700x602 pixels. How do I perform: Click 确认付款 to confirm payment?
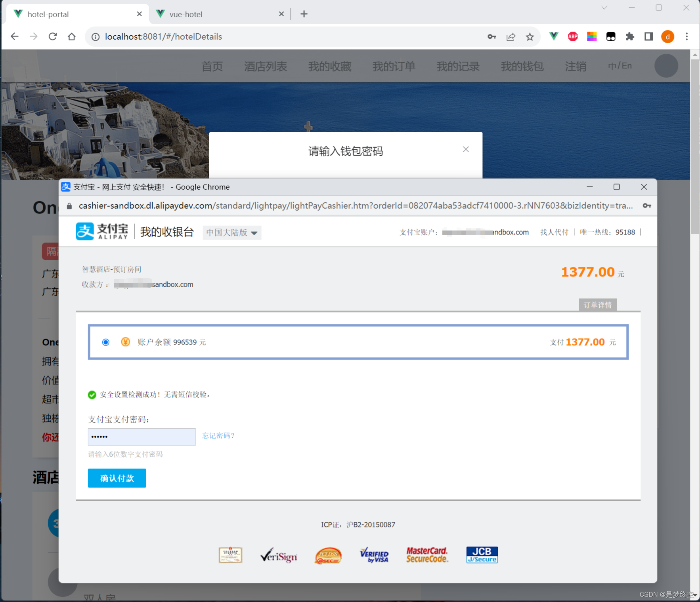pyautogui.click(x=117, y=478)
